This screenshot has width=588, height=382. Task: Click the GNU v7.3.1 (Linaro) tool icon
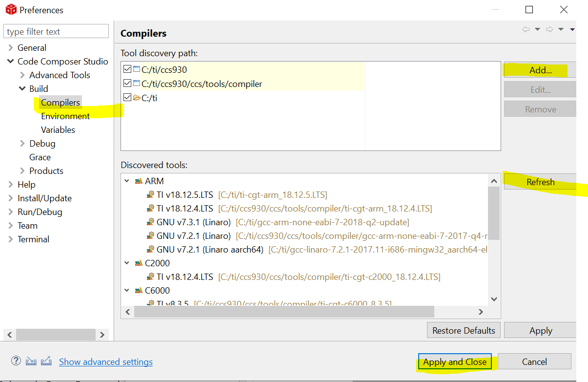click(x=150, y=222)
